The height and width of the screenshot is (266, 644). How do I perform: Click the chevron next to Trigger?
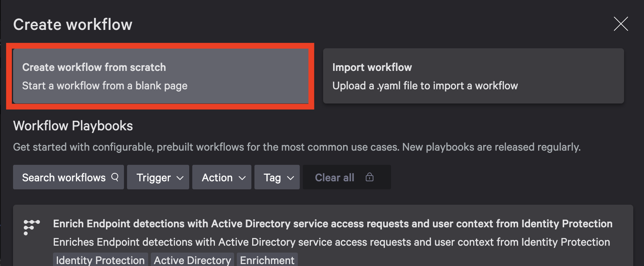pyautogui.click(x=180, y=178)
